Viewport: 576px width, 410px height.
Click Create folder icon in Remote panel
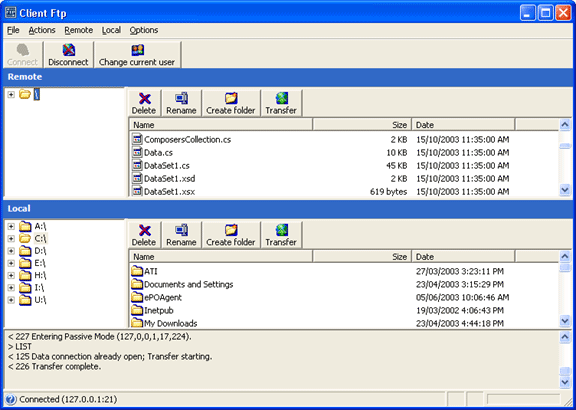coord(231,98)
